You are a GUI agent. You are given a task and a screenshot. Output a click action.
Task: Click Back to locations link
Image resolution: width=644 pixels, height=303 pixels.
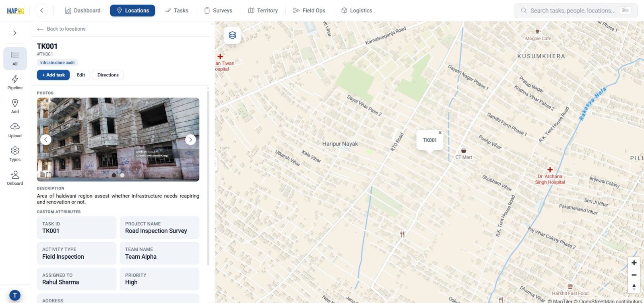coord(61,29)
